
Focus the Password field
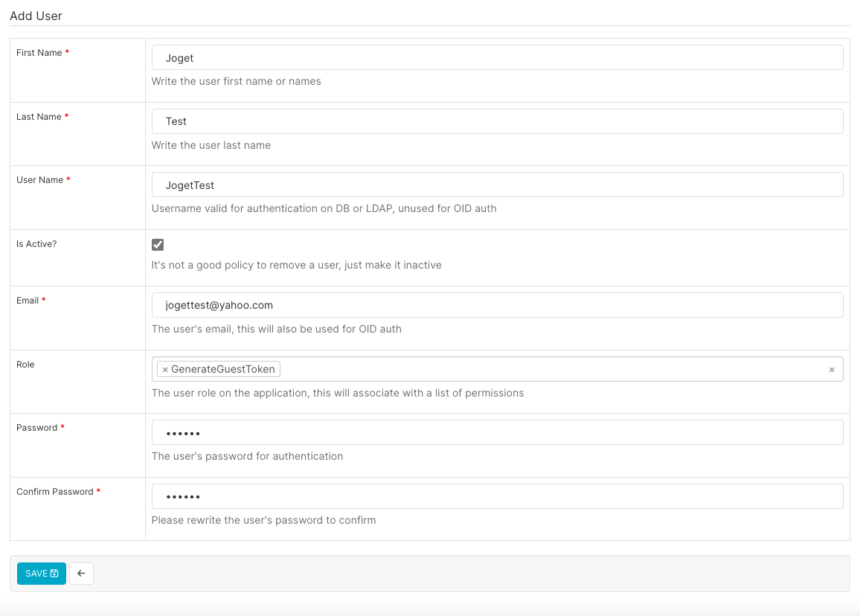(x=497, y=433)
